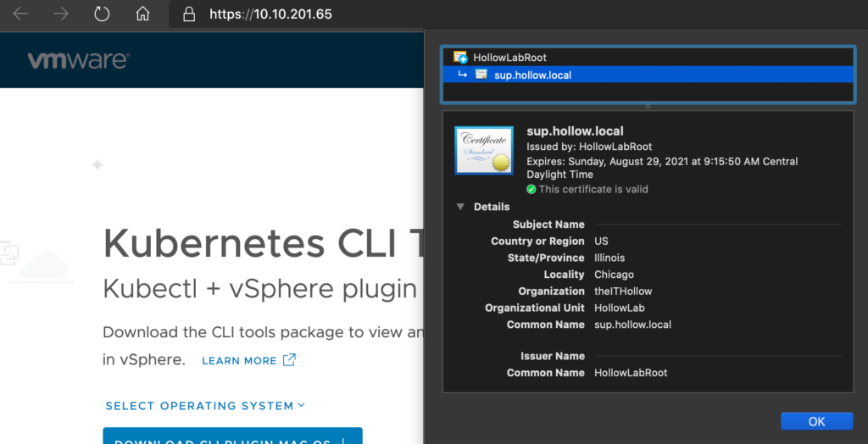Click the green certificate valid checkmark
Screen dimensions: 868x444
click(531, 189)
